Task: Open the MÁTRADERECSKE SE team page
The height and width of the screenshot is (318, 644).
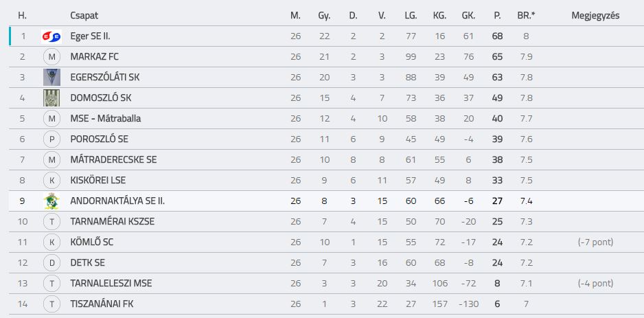Action: coord(113,160)
